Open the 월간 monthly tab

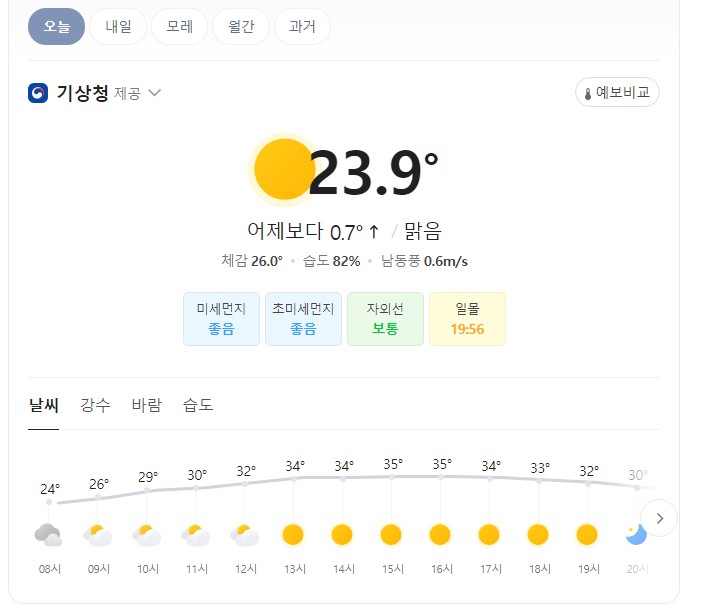[241, 26]
